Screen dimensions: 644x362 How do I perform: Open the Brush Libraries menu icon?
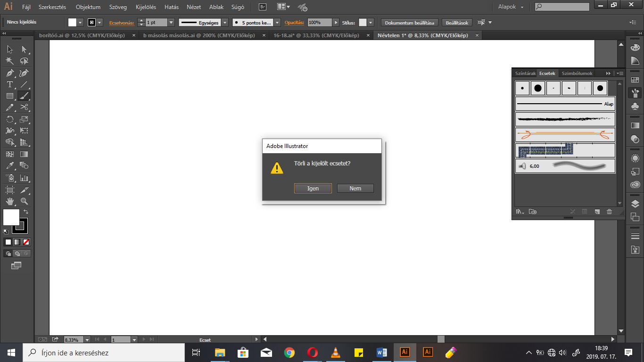point(520,212)
